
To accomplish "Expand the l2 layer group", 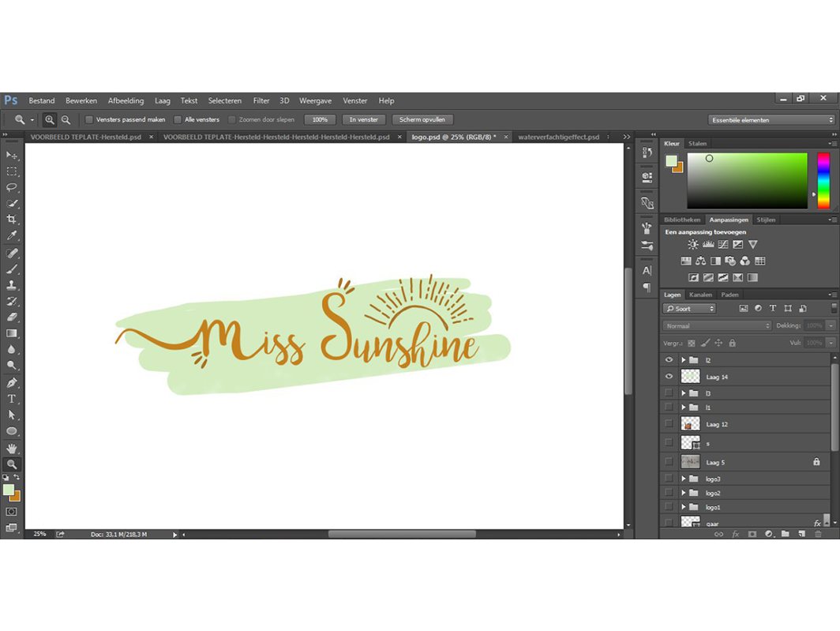I will pyautogui.click(x=684, y=360).
